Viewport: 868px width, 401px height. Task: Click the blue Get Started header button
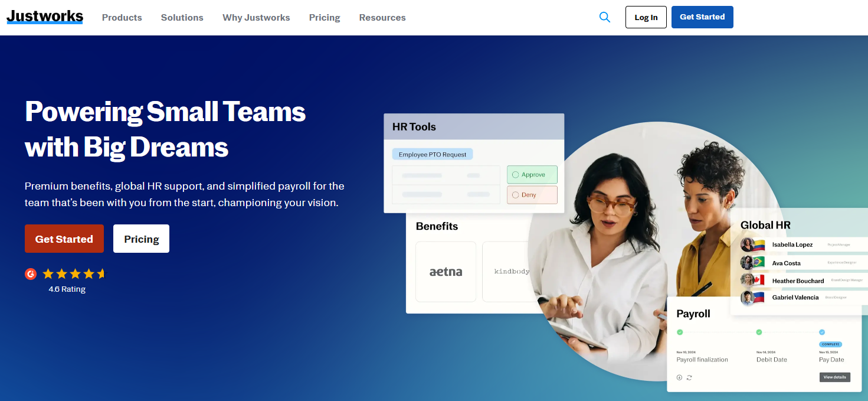pyautogui.click(x=702, y=17)
